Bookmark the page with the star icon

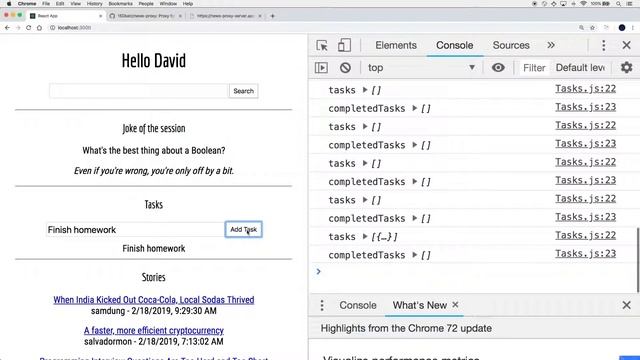click(x=593, y=28)
